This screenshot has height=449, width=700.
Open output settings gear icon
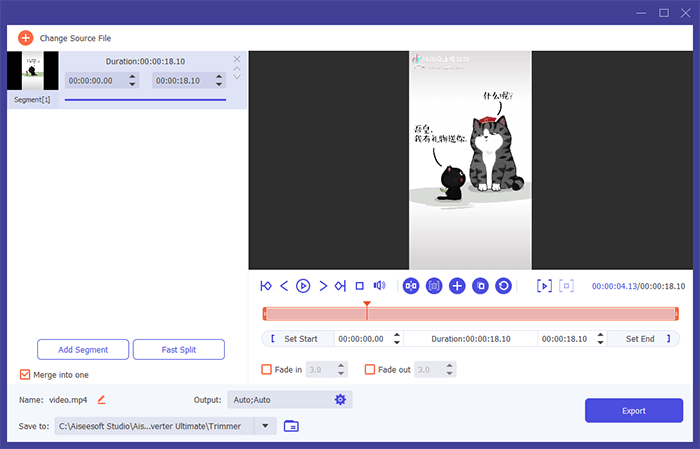[x=340, y=399]
